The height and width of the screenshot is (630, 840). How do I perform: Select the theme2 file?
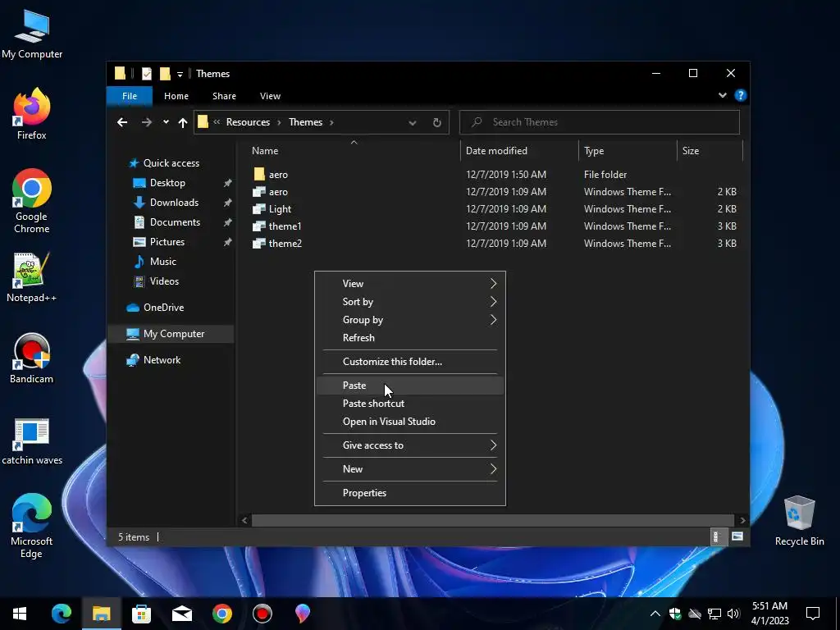click(495, 243)
